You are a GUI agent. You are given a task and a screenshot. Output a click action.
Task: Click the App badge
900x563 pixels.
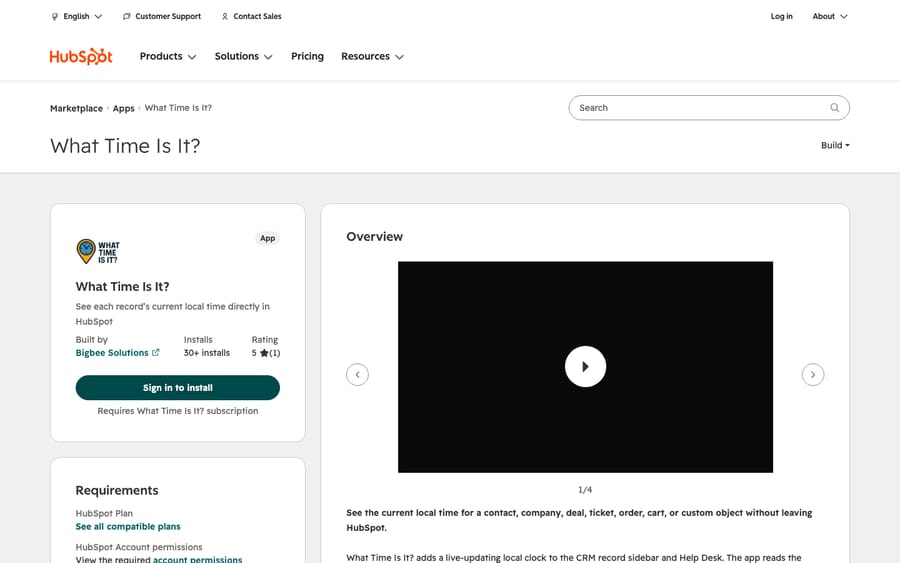click(267, 238)
